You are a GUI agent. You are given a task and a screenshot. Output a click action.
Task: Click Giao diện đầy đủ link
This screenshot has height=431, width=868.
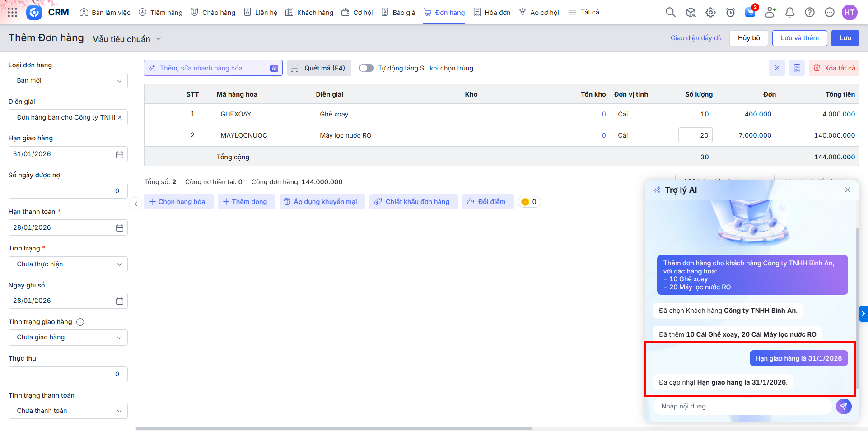pos(695,38)
